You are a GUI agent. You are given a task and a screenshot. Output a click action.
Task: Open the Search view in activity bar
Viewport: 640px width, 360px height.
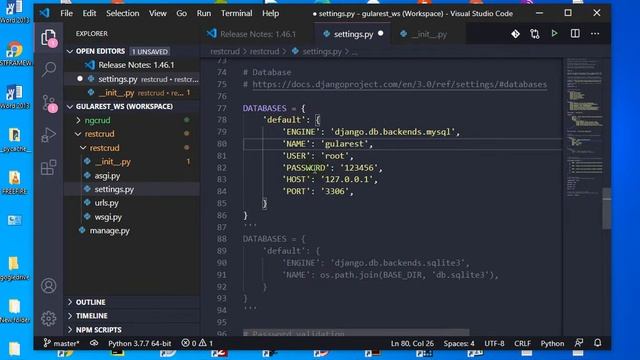tap(49, 69)
